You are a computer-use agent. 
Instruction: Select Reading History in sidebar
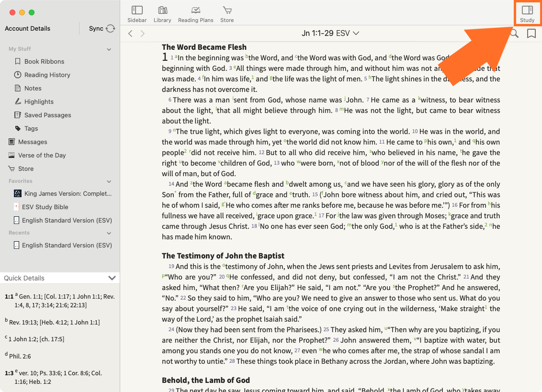click(47, 75)
